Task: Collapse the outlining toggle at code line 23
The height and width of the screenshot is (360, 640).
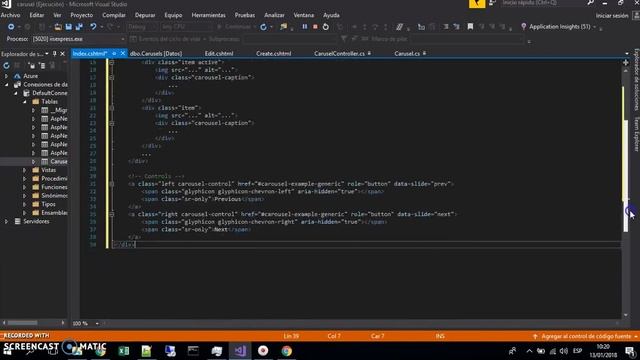Action: coord(111,123)
